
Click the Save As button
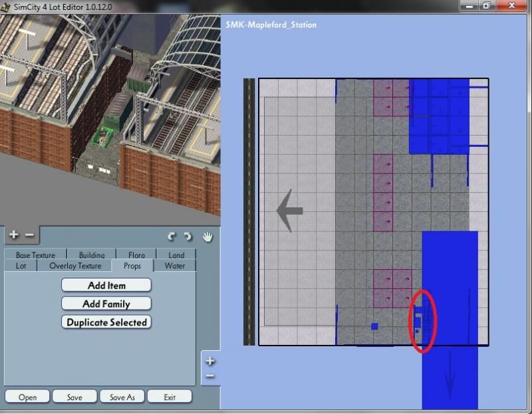pyautogui.click(x=122, y=397)
